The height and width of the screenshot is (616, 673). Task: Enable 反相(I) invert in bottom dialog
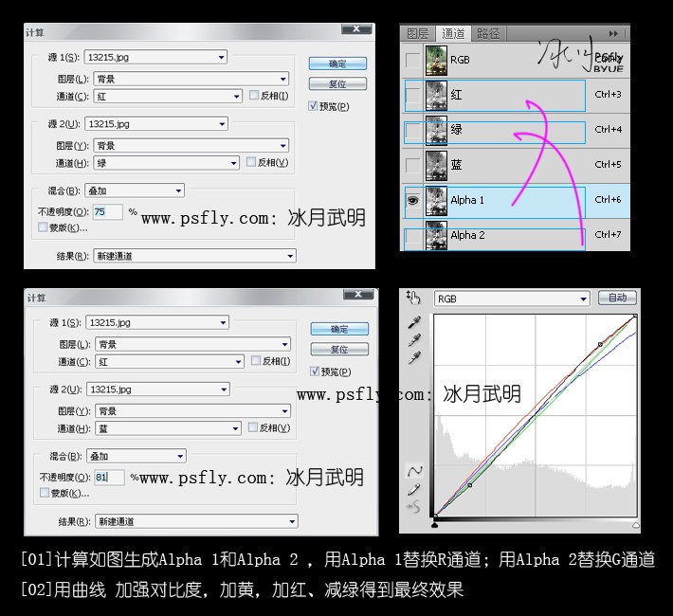click(256, 360)
